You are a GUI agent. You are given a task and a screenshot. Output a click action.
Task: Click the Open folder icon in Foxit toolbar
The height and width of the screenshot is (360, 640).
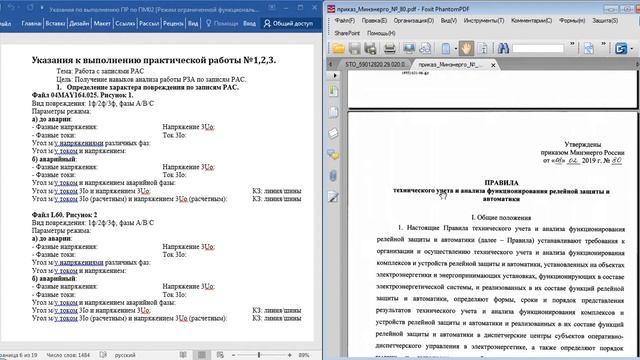[338, 49]
